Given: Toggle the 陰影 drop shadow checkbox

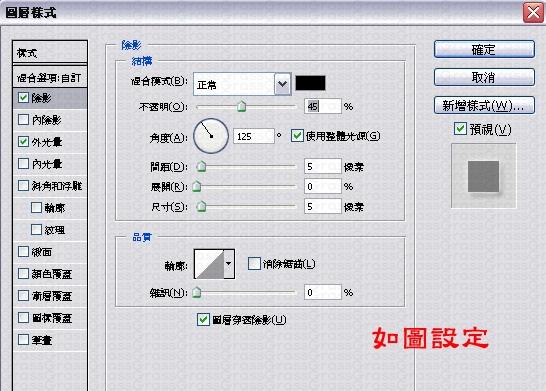Looking at the screenshot, I should pos(23,98).
